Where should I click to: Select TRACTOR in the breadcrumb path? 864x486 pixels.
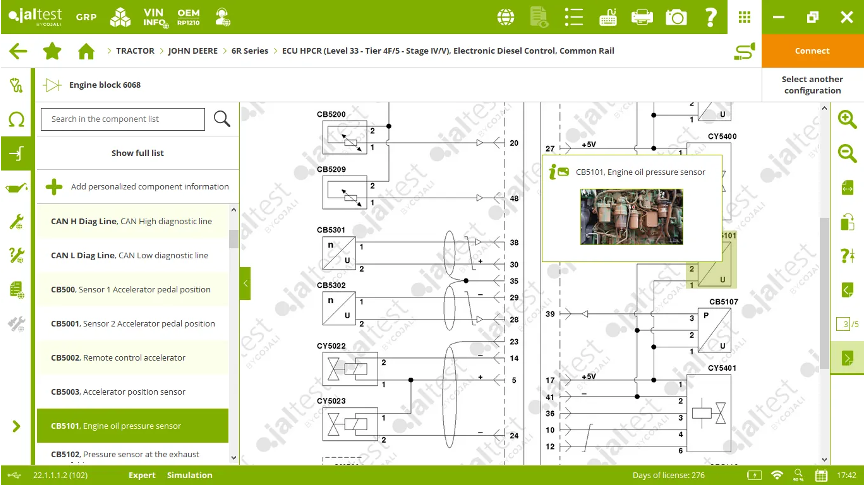pos(135,51)
